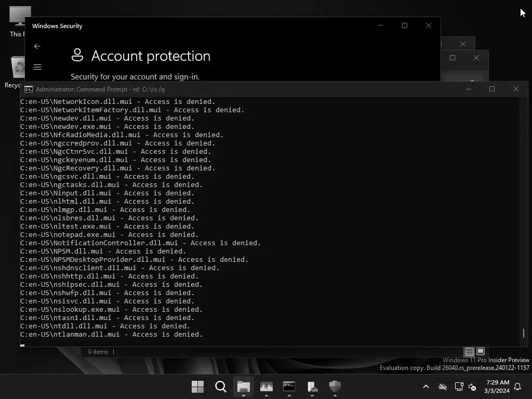Go back in Windows Security
This screenshot has height=399, width=532.
tap(37, 46)
